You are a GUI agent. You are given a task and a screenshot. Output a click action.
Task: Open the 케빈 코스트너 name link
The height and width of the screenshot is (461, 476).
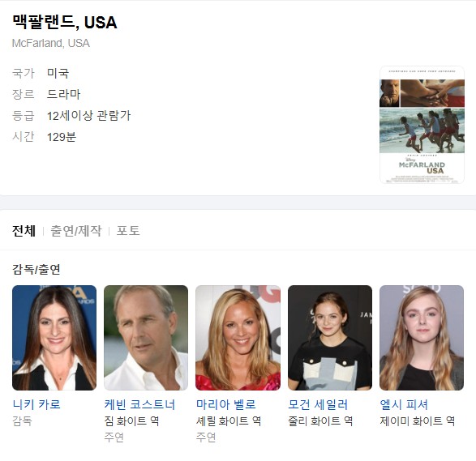(x=139, y=404)
